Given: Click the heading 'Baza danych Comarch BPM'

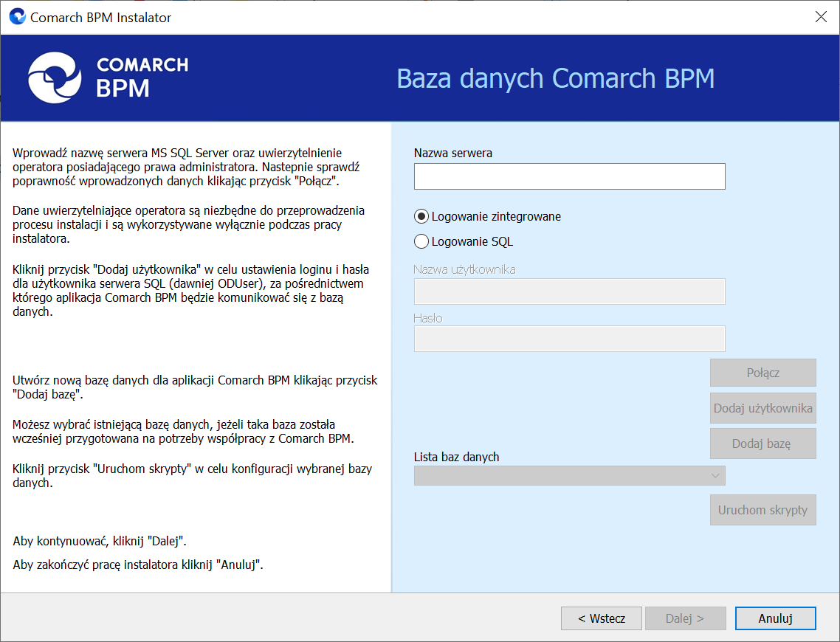Looking at the screenshot, I should coord(556,78).
